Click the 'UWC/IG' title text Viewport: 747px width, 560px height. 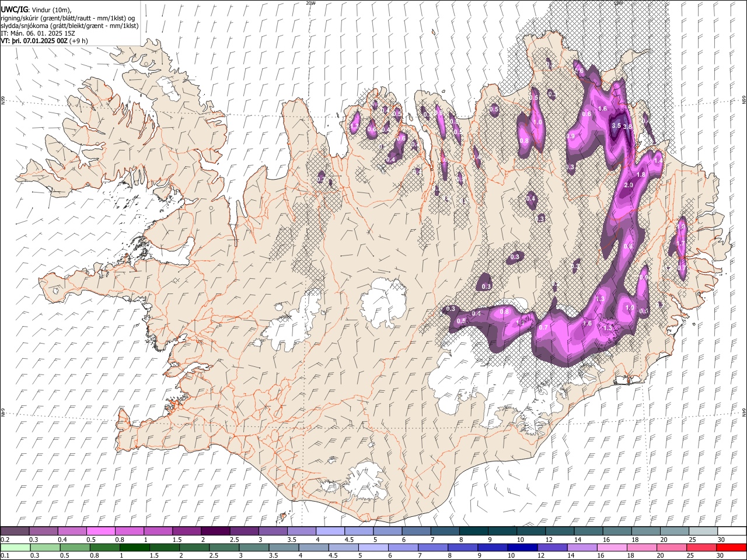[14, 9]
